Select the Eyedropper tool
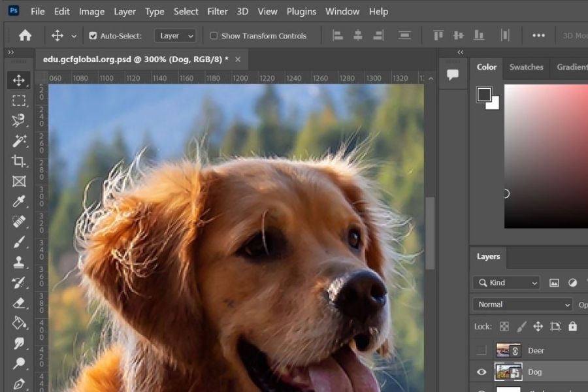This screenshot has width=588, height=392. point(19,202)
